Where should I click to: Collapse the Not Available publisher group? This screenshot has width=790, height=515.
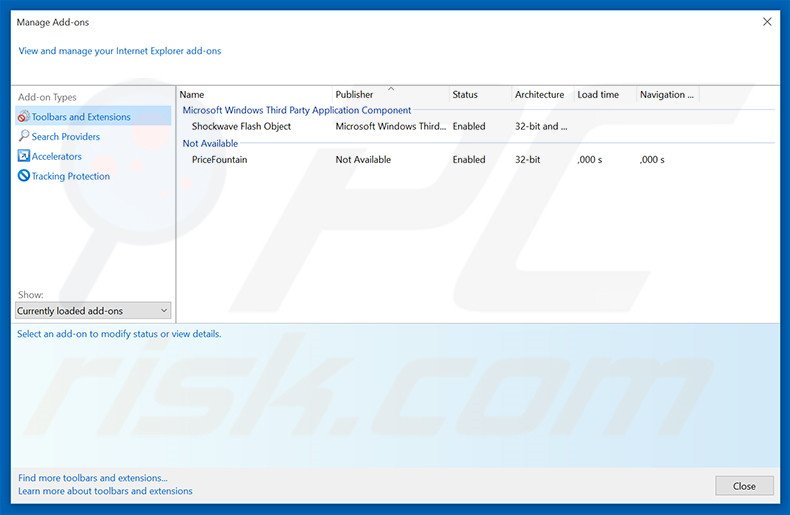[210, 143]
